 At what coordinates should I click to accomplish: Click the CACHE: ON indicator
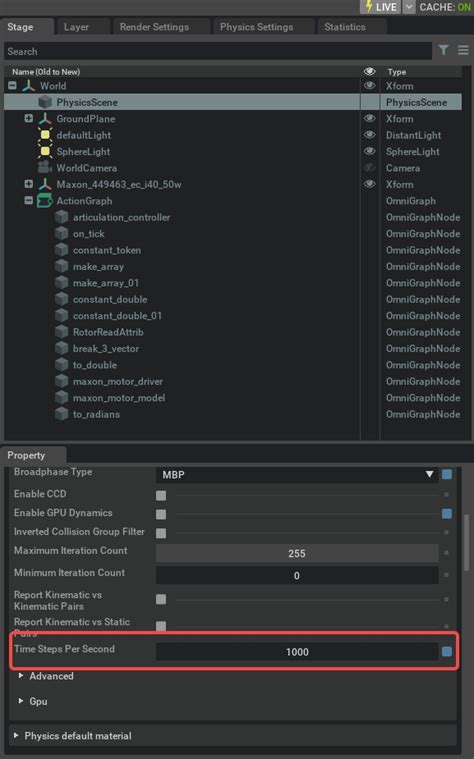[x=445, y=7]
